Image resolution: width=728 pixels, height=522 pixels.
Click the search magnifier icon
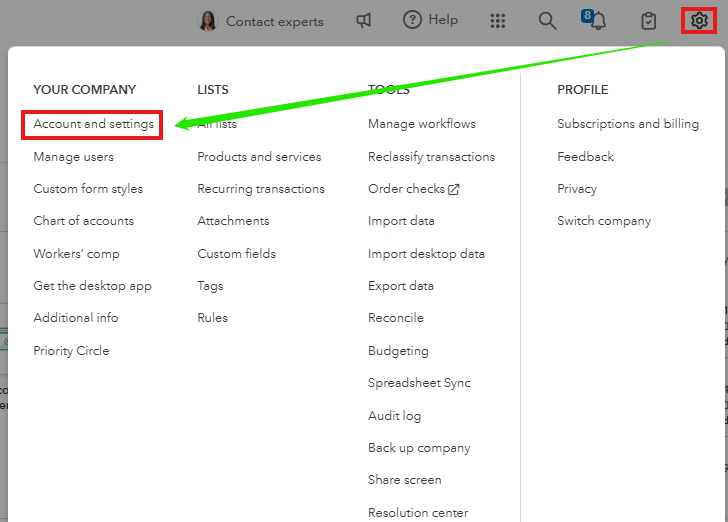pos(547,21)
